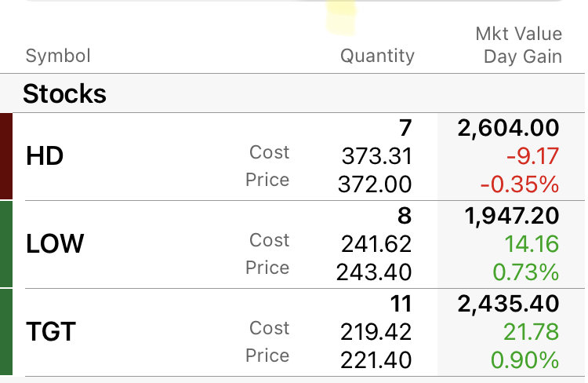The height and width of the screenshot is (383, 588).
Task: Open LOW market value 1,947.20
Action: pyautogui.click(x=512, y=216)
